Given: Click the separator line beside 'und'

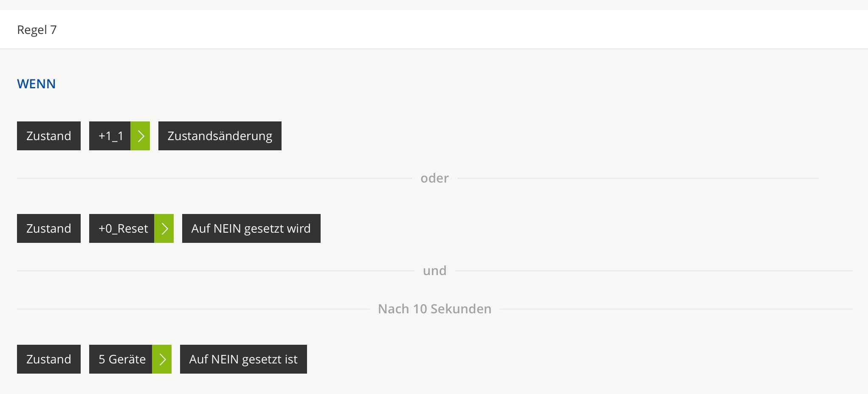Looking at the screenshot, I should 212,271.
